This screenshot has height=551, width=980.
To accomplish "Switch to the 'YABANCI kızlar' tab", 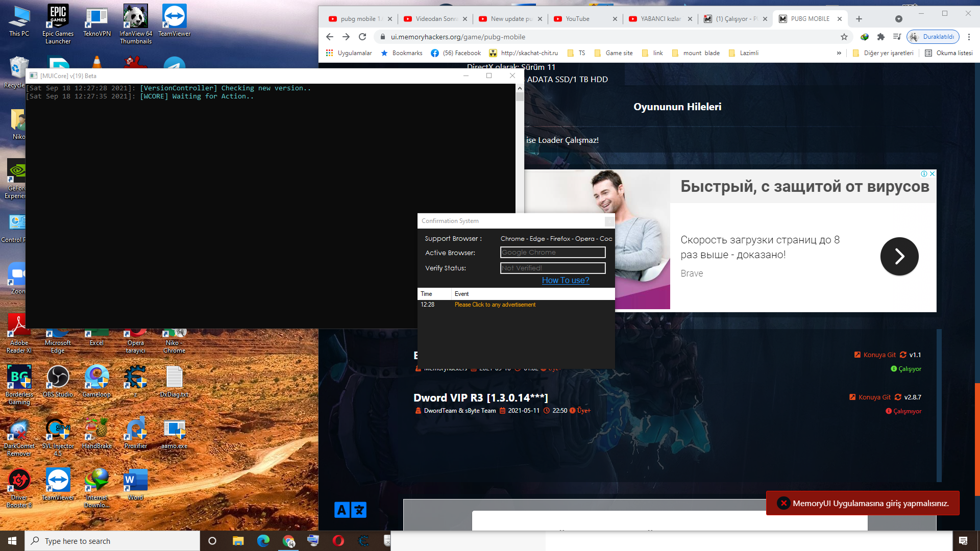I will tap(659, 19).
